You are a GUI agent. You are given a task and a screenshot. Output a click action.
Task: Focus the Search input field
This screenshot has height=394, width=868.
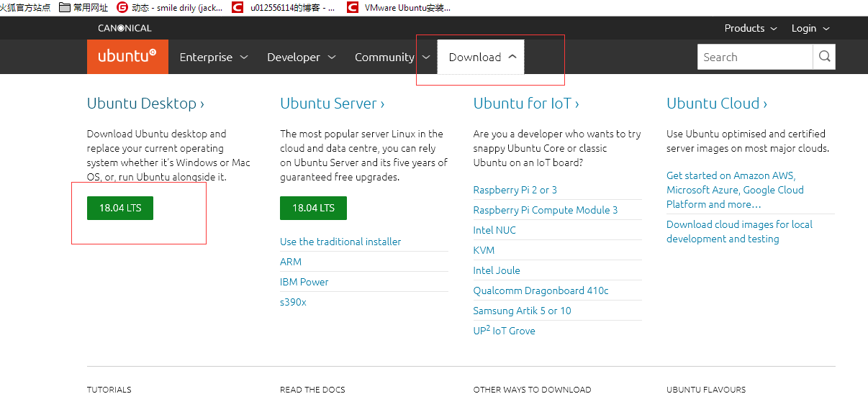[755, 57]
